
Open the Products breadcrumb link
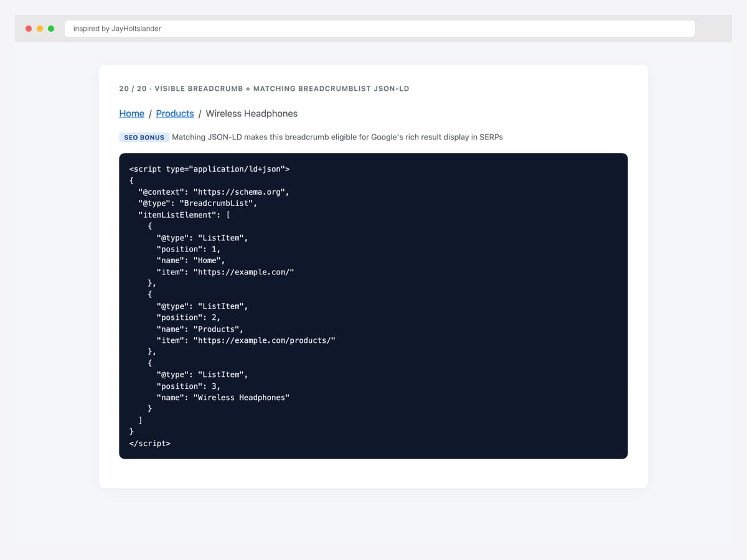pos(175,113)
